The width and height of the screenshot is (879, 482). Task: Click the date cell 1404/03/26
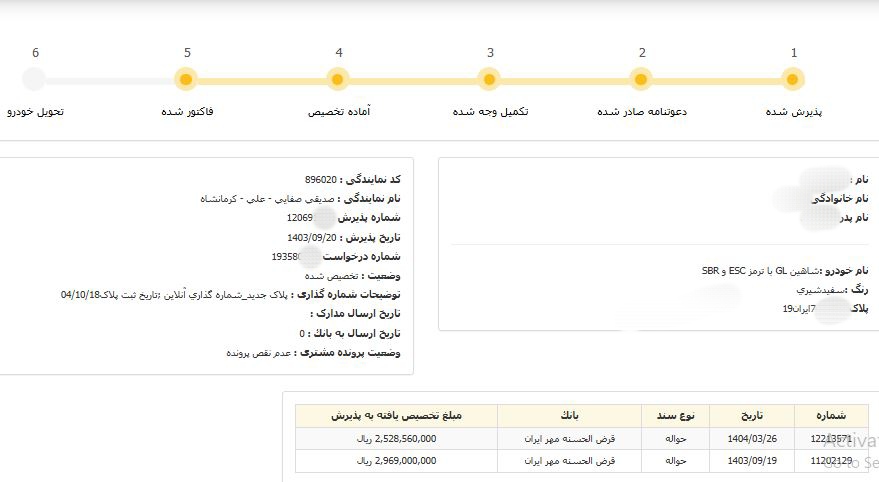(x=751, y=439)
